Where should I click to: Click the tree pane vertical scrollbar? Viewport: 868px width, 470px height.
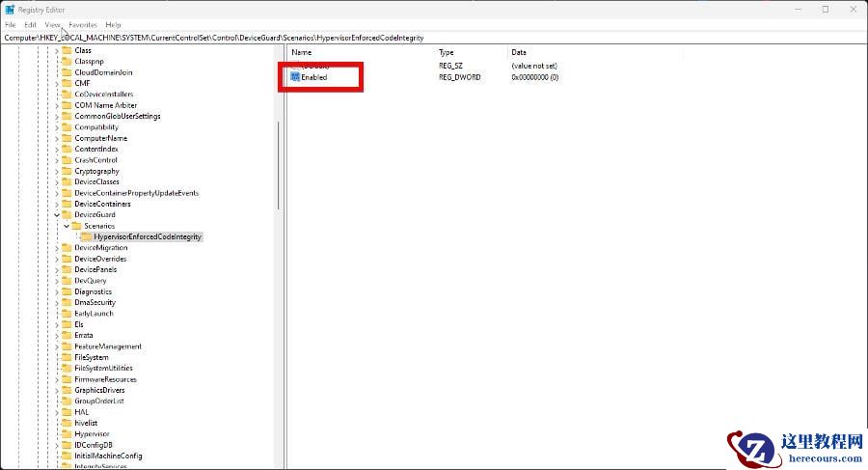(x=279, y=166)
